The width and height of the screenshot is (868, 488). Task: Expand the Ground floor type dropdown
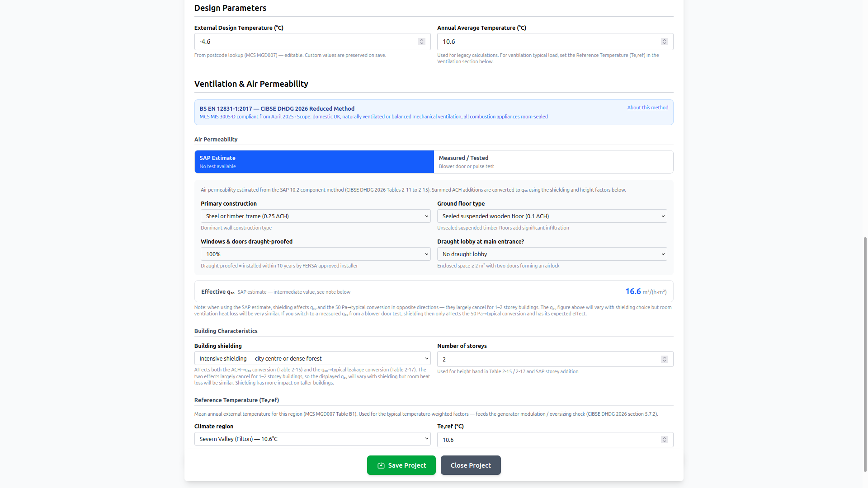coord(552,216)
